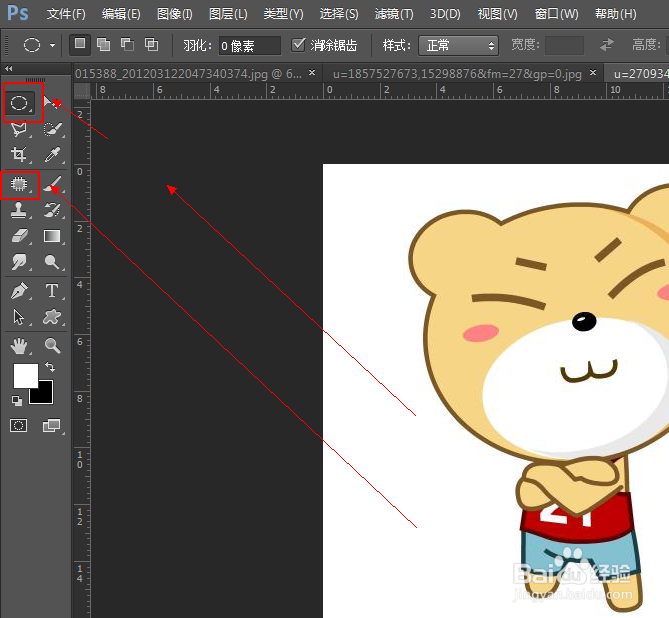Pick the Dodge tool
Image resolution: width=669 pixels, height=618 pixels.
click(x=52, y=262)
